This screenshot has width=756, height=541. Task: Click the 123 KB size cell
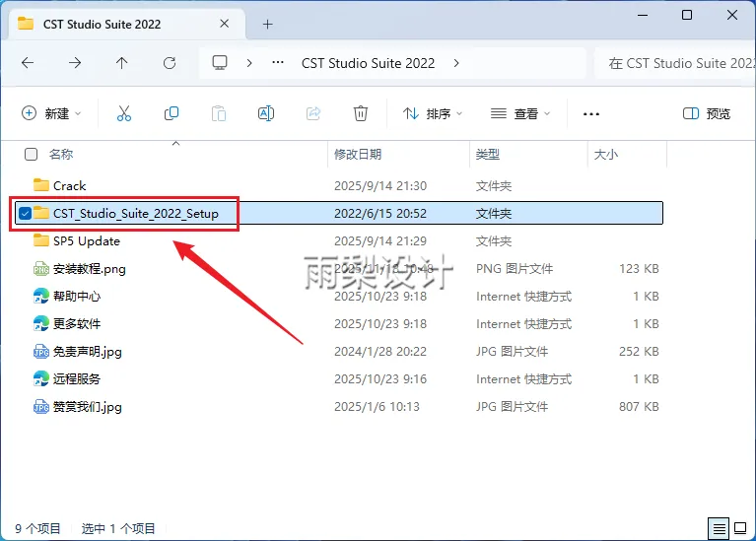639,269
